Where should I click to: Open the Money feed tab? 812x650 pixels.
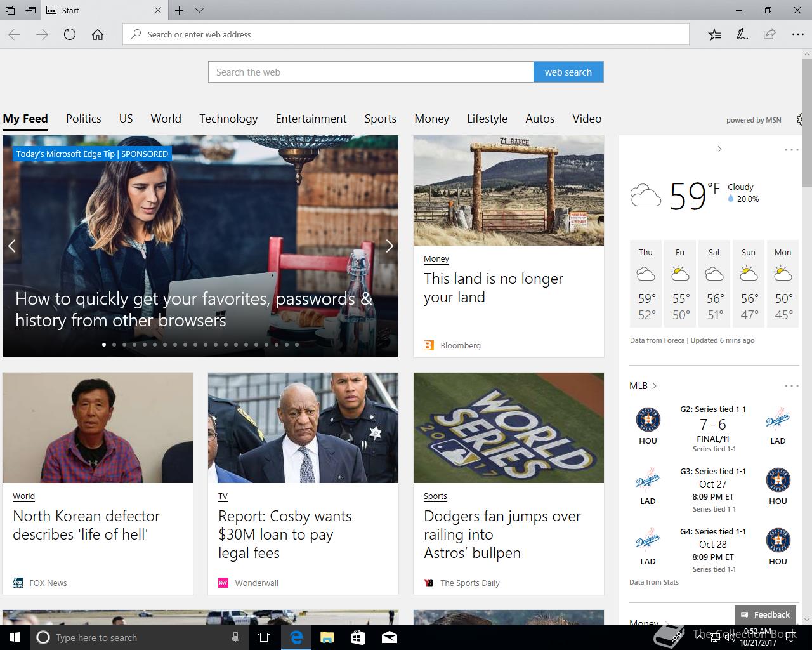pos(431,119)
